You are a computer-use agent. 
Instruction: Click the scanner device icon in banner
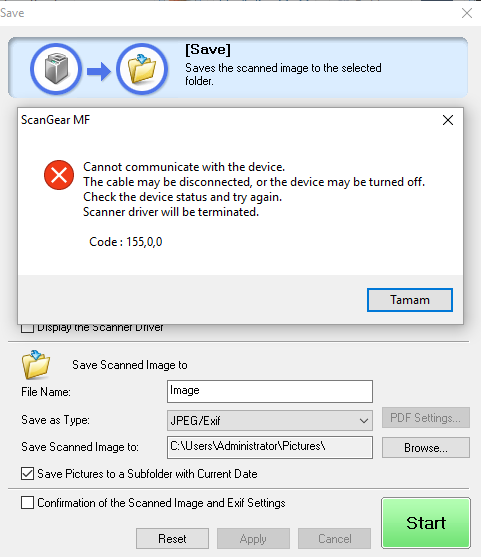point(56,69)
